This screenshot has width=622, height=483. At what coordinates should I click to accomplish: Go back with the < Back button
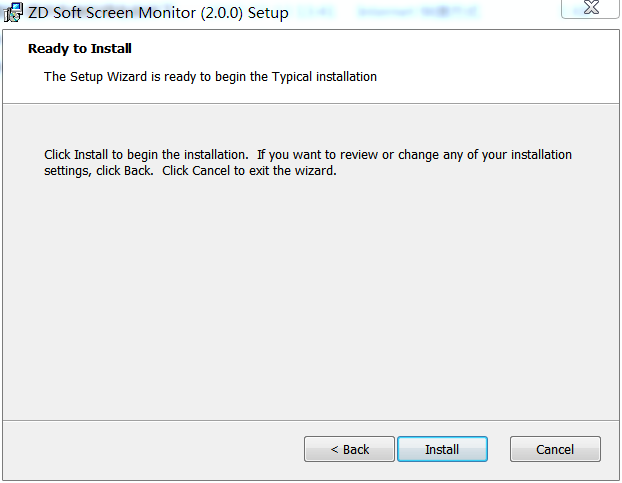click(x=349, y=449)
